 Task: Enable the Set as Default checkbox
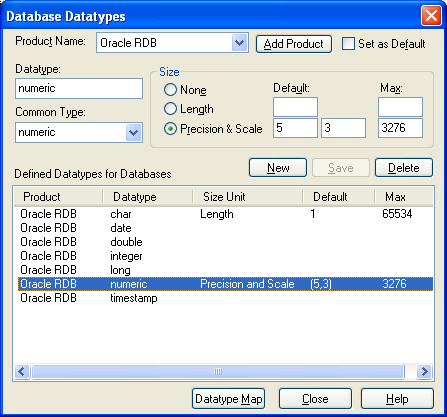tap(348, 44)
